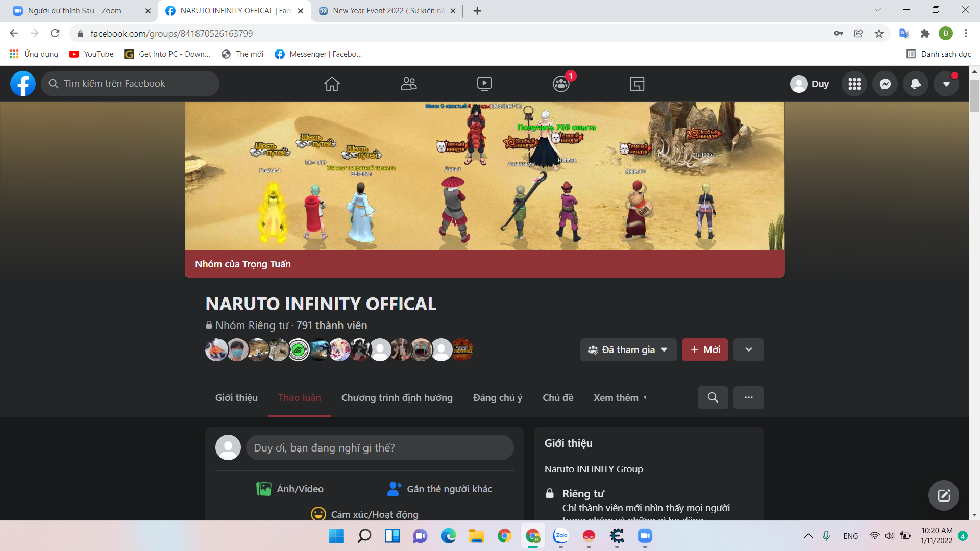Screen dimensions: 980x551
Task: Open Zalo from the taskbar
Action: coord(561,536)
